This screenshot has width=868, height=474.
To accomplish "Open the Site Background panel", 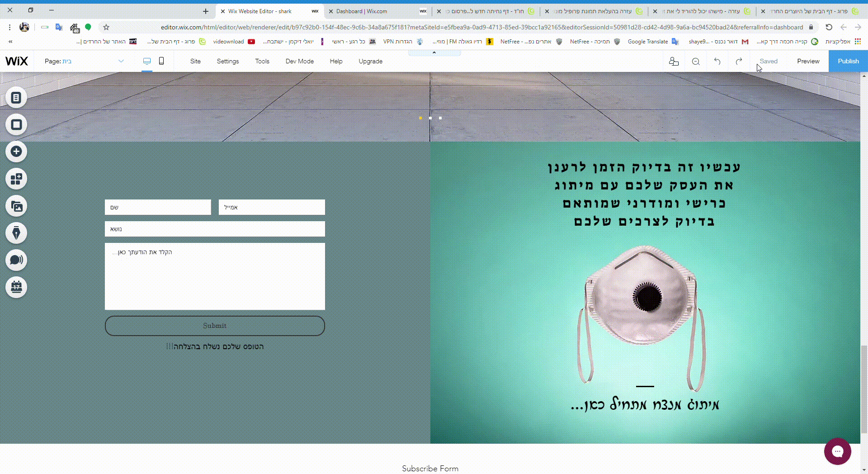I will (16, 124).
